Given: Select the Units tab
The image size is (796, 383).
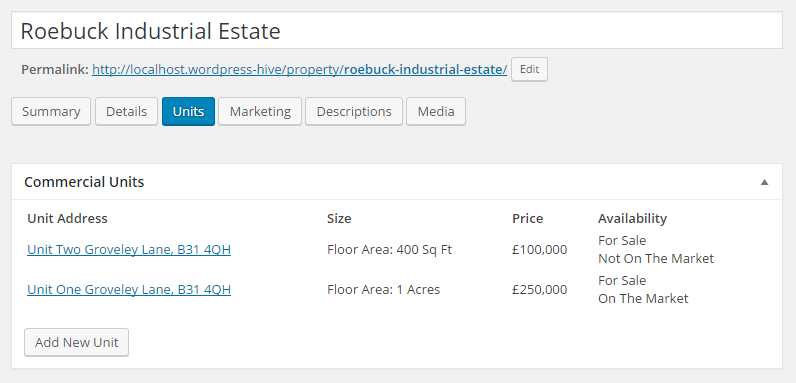Looking at the screenshot, I should pyautogui.click(x=188, y=111).
